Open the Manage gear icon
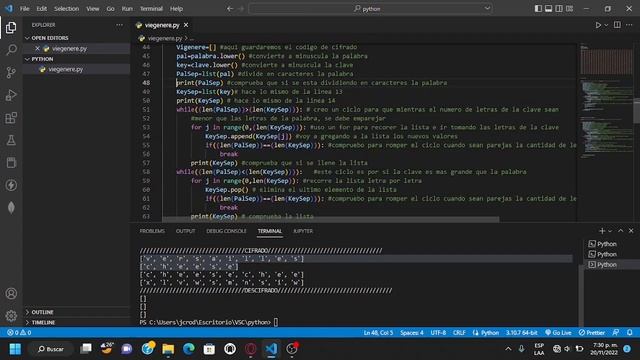This screenshot has height=360, width=640. pos(11,316)
